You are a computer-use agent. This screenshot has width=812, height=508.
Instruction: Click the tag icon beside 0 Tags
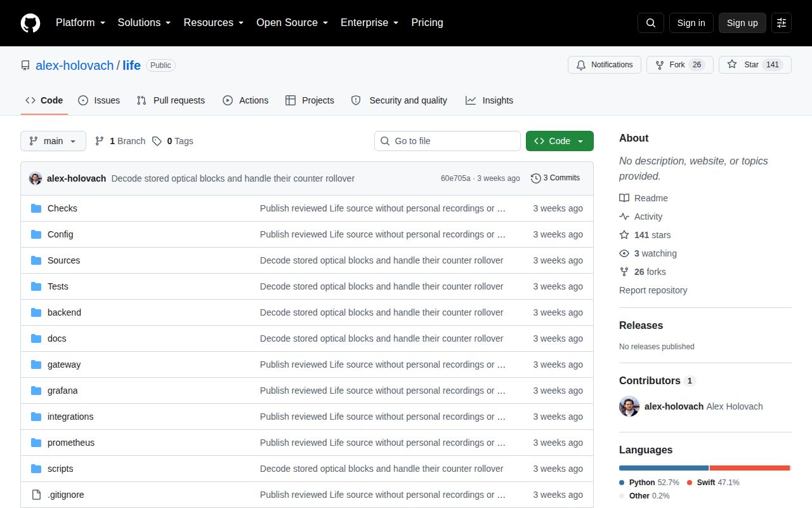point(157,141)
